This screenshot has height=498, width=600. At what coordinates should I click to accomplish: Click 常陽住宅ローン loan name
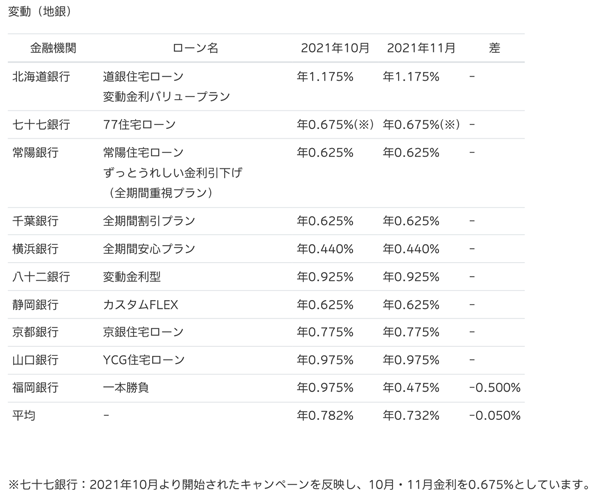pyautogui.click(x=143, y=153)
